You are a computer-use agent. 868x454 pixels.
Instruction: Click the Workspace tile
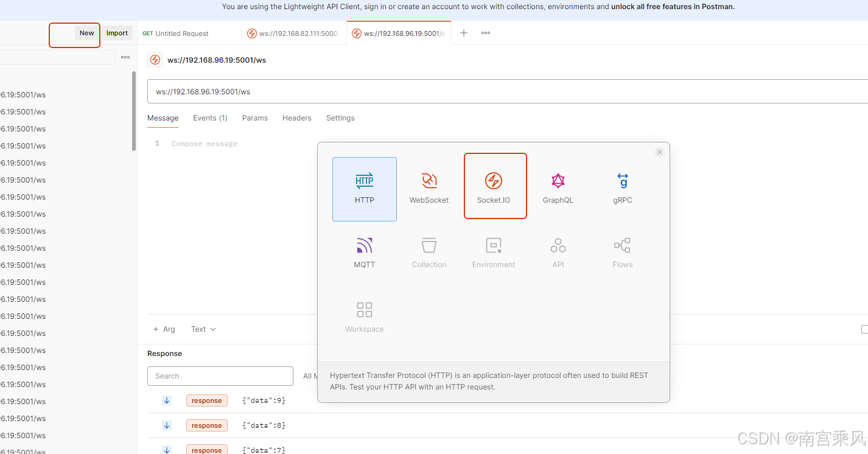[x=365, y=318]
